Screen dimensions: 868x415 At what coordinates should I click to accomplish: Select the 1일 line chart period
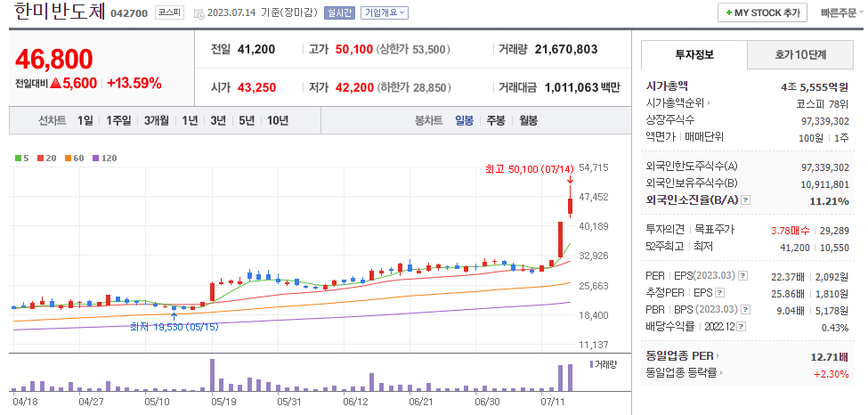point(85,120)
